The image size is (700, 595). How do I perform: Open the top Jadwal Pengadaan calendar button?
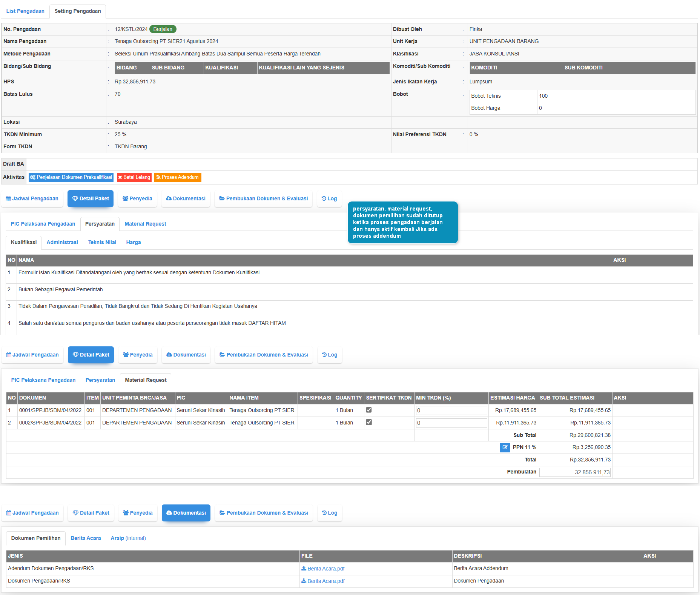(32, 199)
